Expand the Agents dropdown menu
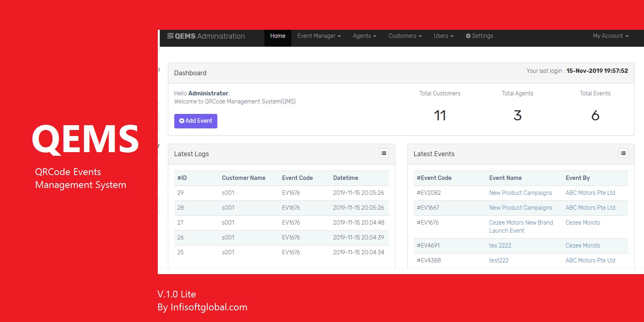This screenshot has width=644, height=322. (364, 36)
